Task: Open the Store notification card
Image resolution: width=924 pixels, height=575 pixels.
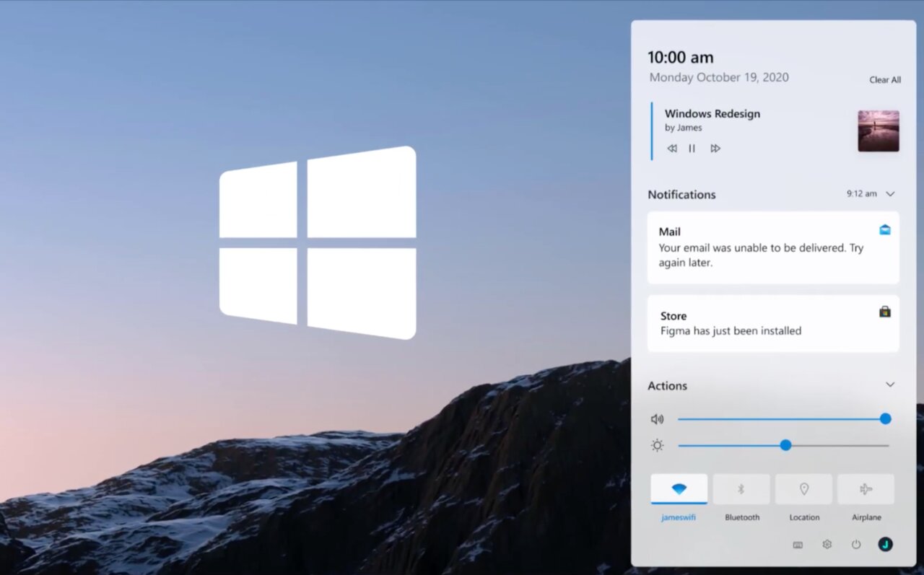Action: coord(773,323)
